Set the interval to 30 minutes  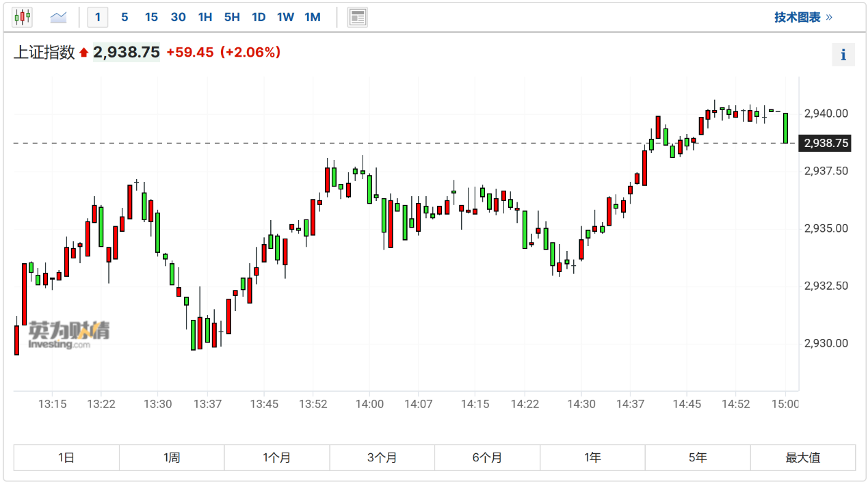tap(178, 17)
